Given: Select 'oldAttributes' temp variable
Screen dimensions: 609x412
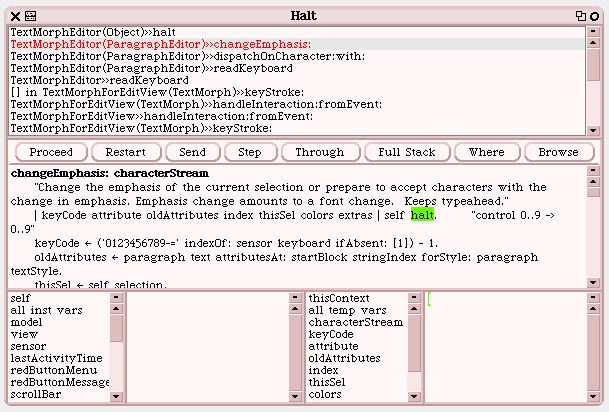Looking at the screenshot, I should pyautogui.click(x=357, y=358).
